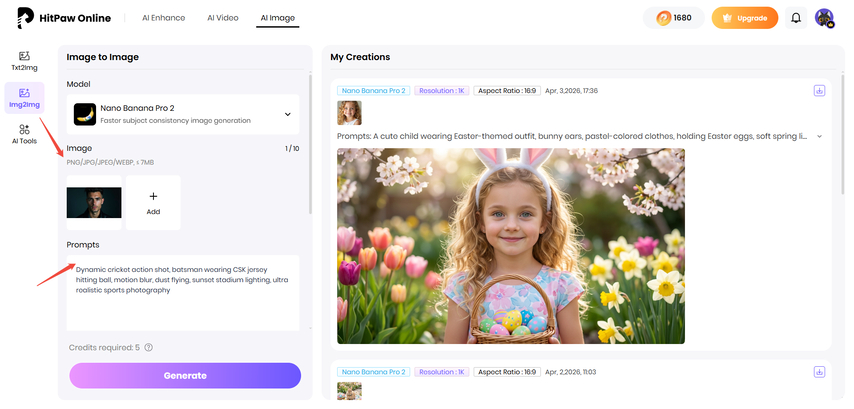Expand the full Easter prompt text
Image resolution: width=854 pixels, height=409 pixels.
pos(819,136)
